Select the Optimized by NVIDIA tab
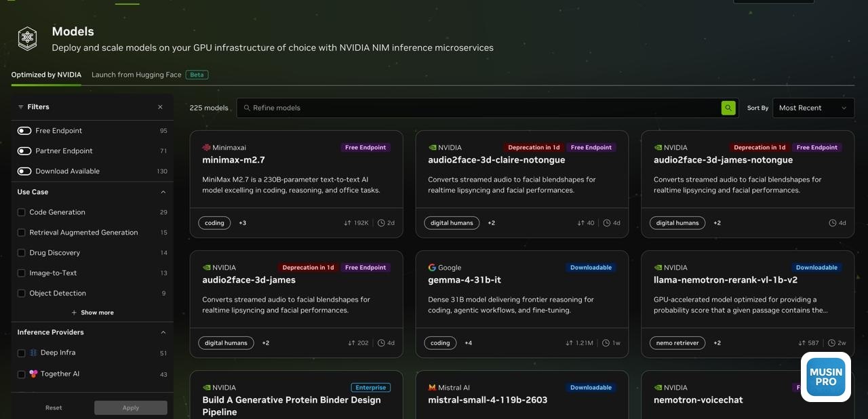868x419 pixels. (46, 75)
